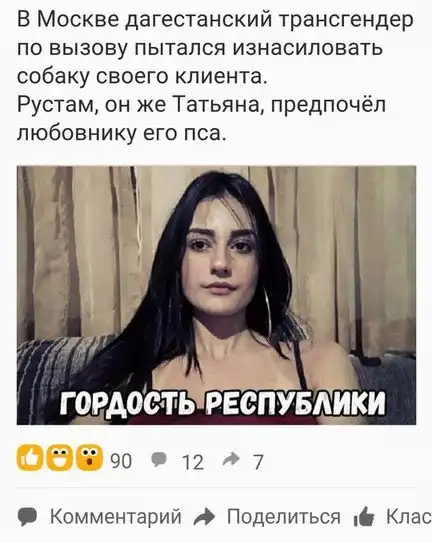Image resolution: width=432 pixels, height=543 pixels.
Task: Click the arrow icon next to Поделиться
Action: [x=205, y=517]
